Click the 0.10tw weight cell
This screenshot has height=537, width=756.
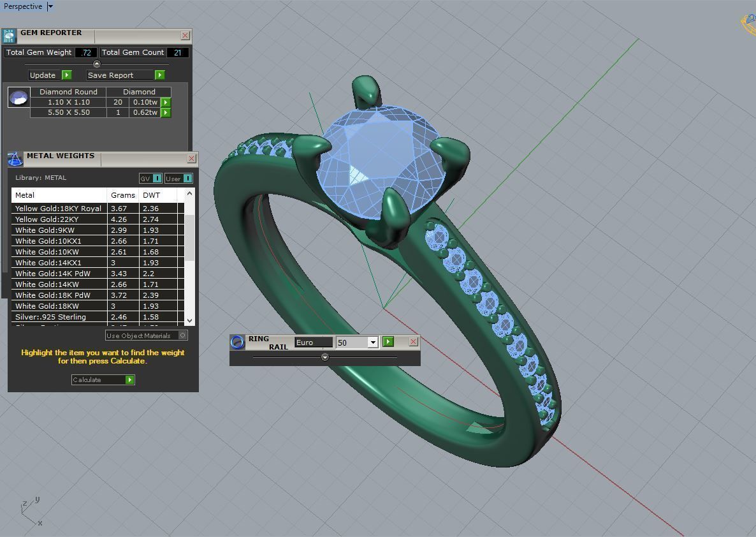[x=145, y=102]
